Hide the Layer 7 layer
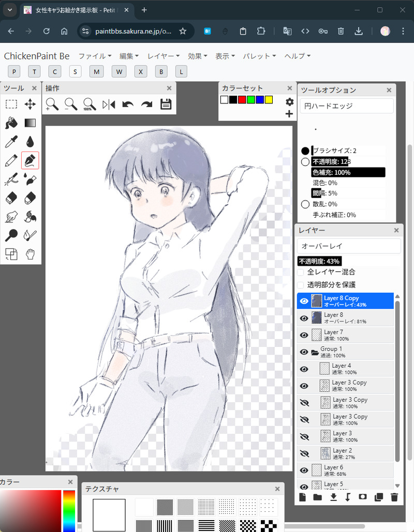Screen dimensions: 414x532 point(304,335)
